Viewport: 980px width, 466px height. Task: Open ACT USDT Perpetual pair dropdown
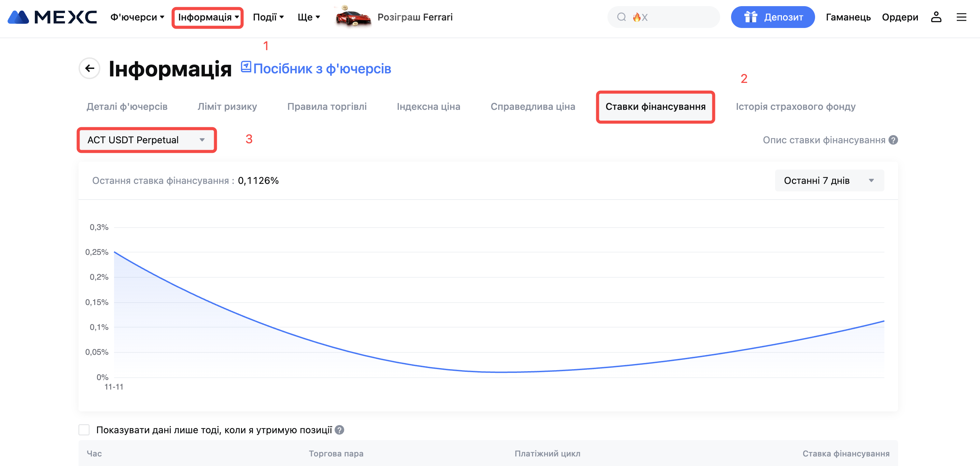pos(146,140)
